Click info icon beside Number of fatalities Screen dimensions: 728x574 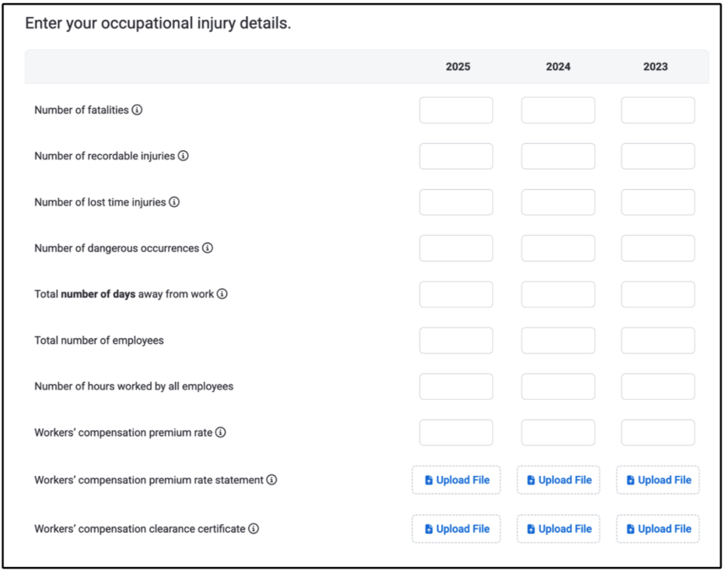[137, 110]
